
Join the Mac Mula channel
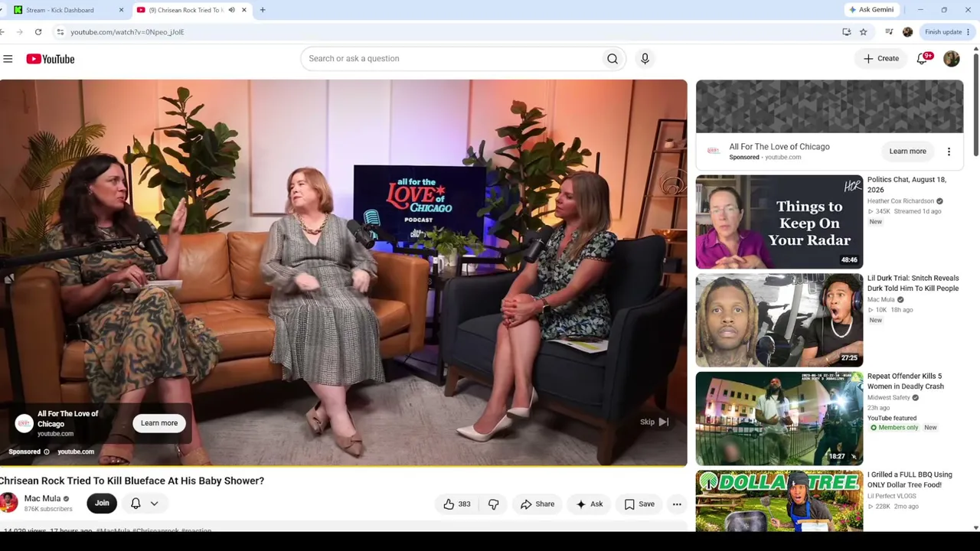click(x=102, y=504)
